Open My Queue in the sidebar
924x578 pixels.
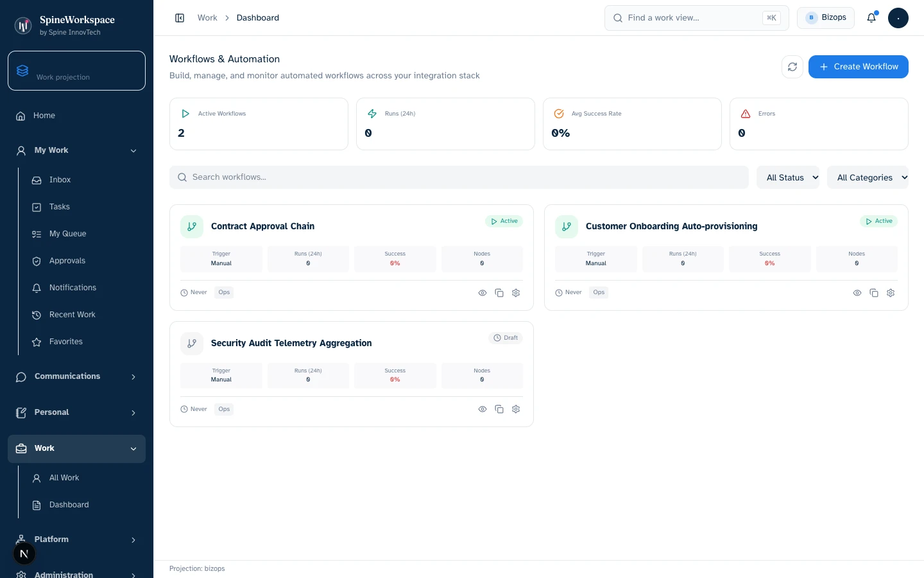tap(85, 234)
